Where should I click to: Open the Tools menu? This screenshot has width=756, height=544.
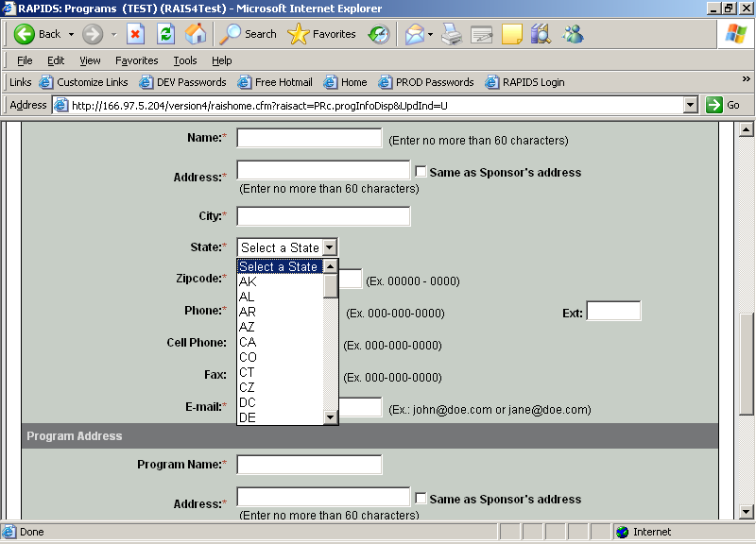(185, 60)
